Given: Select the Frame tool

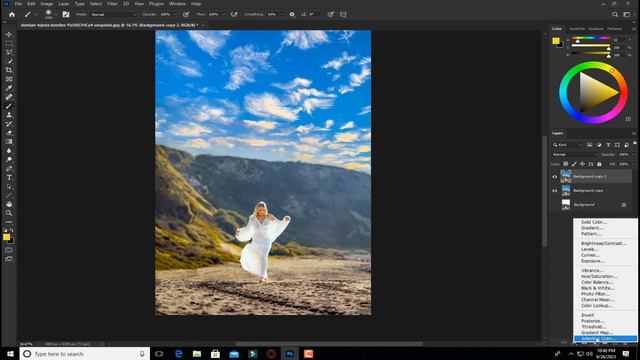Looking at the screenshot, I should pyautogui.click(x=9, y=79).
